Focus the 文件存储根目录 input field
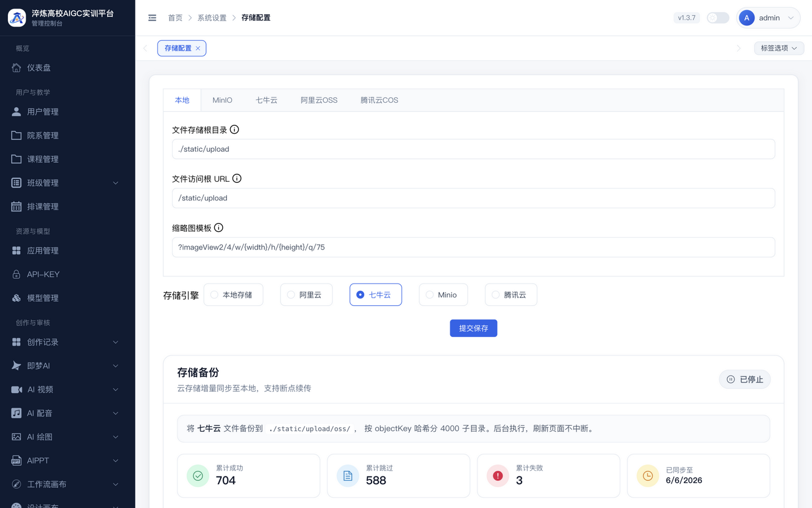This screenshot has height=508, width=812. [x=474, y=149]
